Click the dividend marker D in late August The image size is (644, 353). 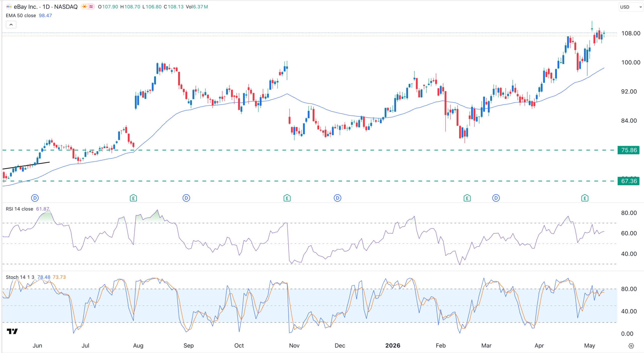[x=186, y=198]
